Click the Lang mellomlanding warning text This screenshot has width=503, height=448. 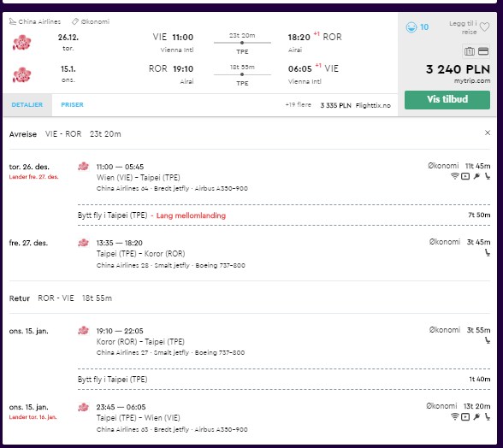pyautogui.click(x=191, y=215)
